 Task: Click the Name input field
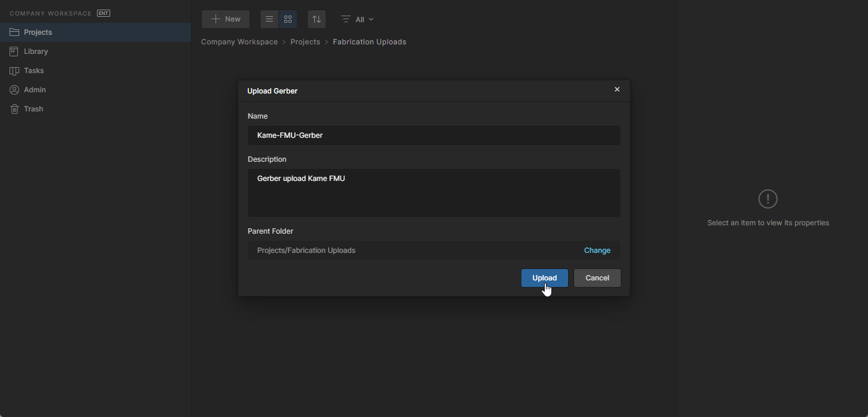(x=433, y=135)
